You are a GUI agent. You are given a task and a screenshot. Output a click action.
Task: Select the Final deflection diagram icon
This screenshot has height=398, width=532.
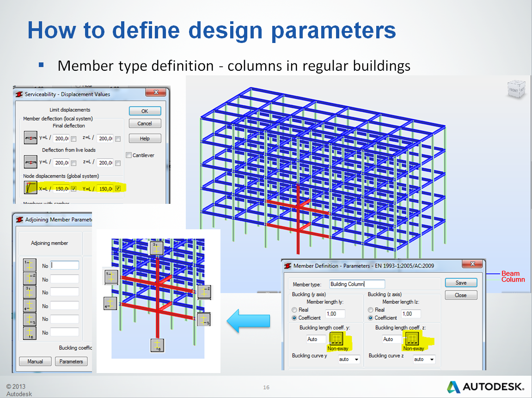[31, 138]
